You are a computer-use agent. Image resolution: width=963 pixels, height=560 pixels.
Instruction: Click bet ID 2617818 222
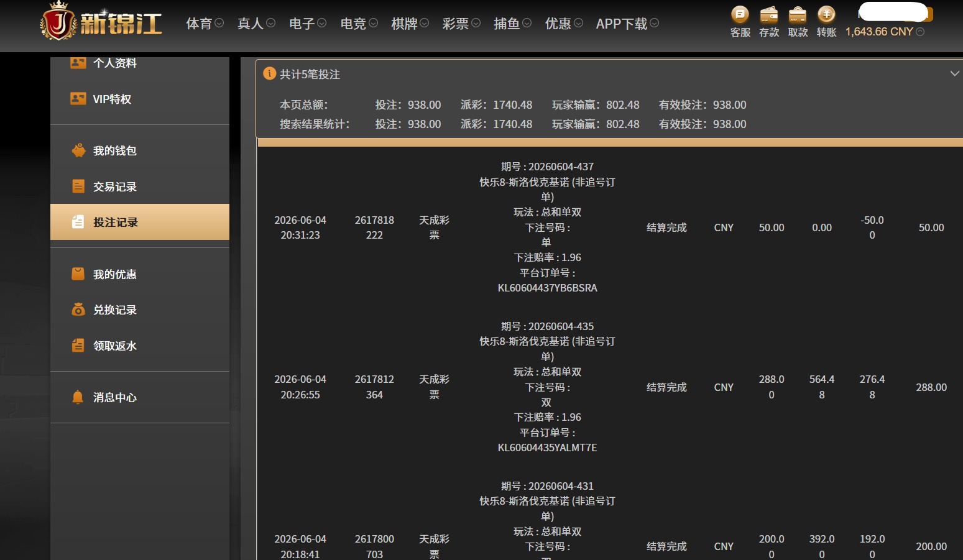point(374,227)
